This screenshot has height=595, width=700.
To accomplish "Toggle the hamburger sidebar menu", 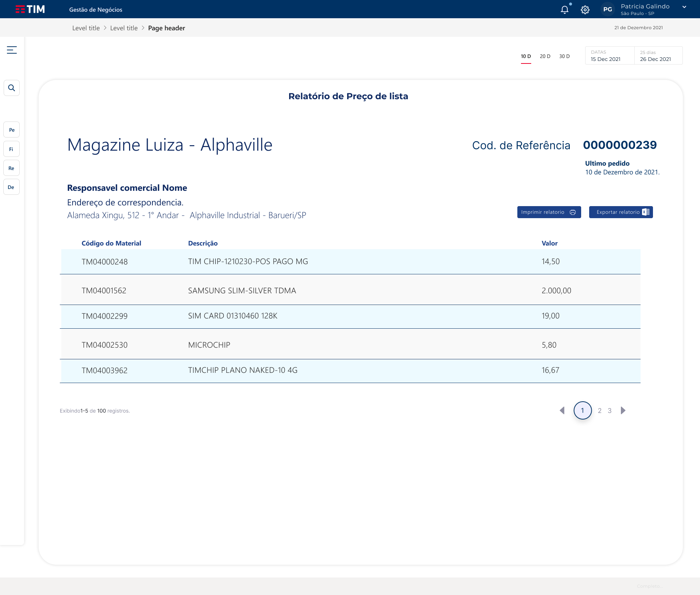I will pyautogui.click(x=12, y=50).
